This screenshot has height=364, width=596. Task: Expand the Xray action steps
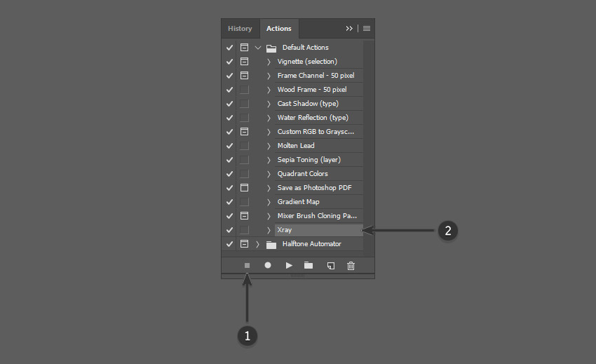269,230
